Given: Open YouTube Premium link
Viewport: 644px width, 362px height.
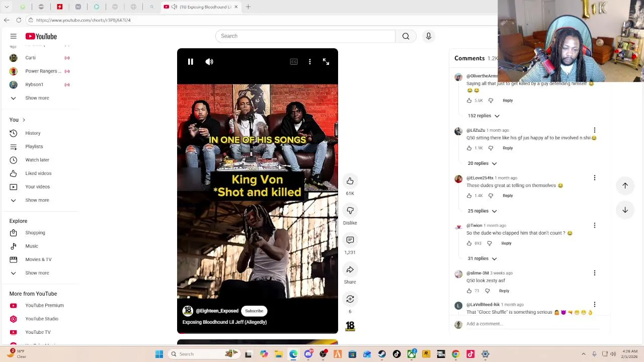Looking at the screenshot, I should coord(44,305).
